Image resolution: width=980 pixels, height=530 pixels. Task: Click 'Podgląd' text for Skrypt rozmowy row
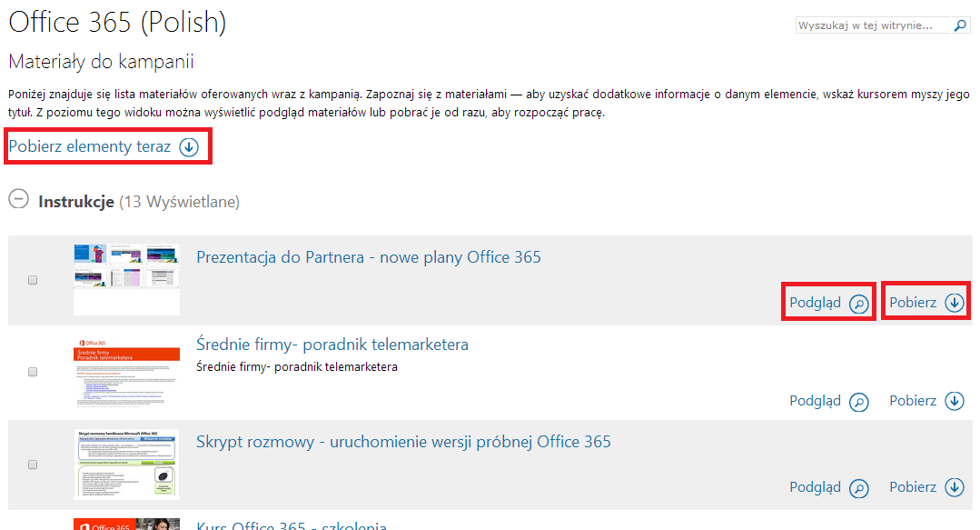point(815,487)
